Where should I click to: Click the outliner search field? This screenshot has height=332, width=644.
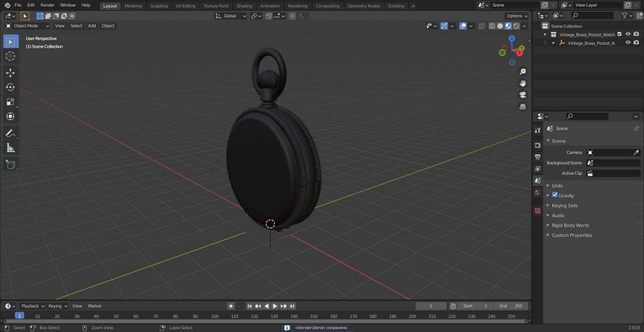click(592, 16)
